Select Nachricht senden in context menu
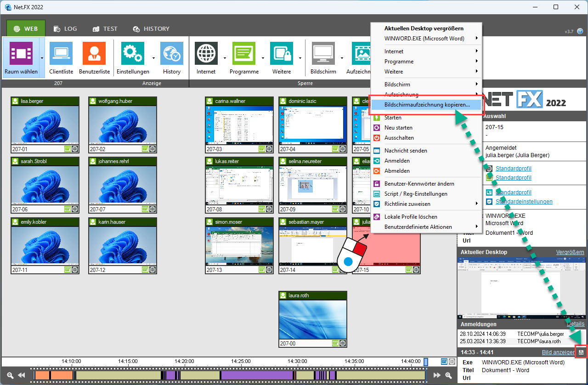588x385 pixels. [x=426, y=151]
